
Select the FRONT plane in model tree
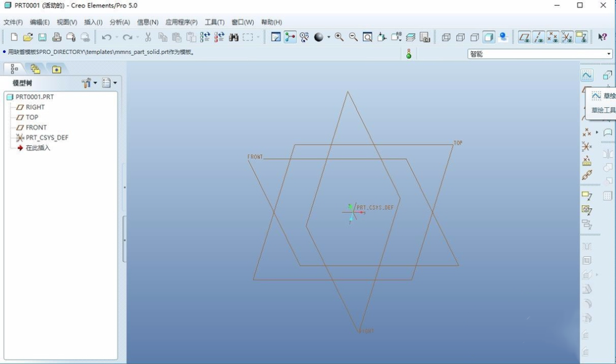pos(36,127)
